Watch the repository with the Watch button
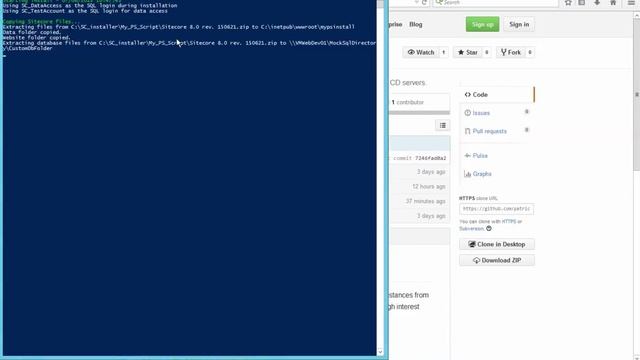Screen dimensions: 640x360 point(421,52)
